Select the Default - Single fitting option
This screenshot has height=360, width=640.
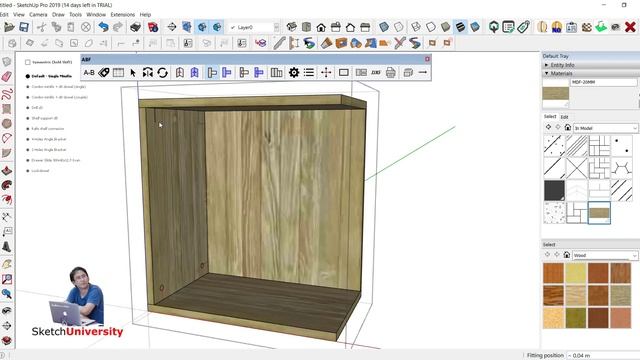click(x=49, y=76)
